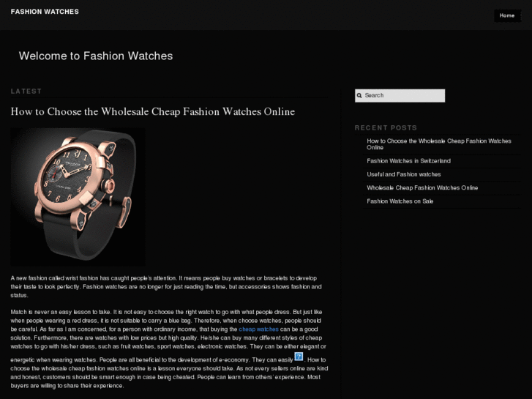Open the Home menu item
The height and width of the screenshot is (399, 532).
click(507, 15)
